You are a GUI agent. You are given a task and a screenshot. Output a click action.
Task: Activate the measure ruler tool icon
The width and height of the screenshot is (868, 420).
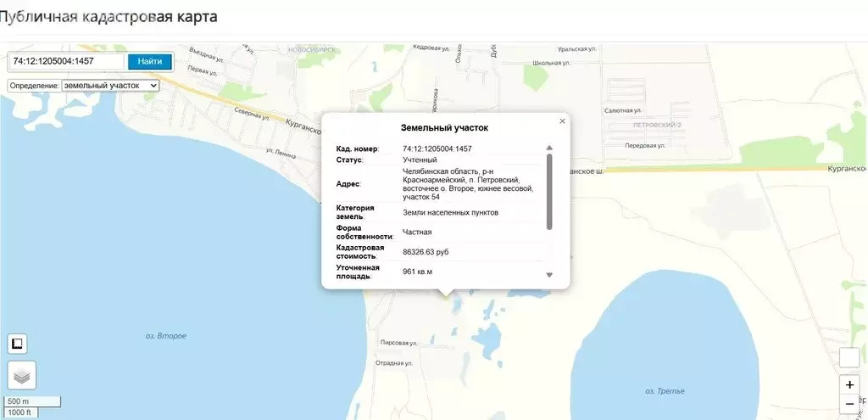[18, 344]
